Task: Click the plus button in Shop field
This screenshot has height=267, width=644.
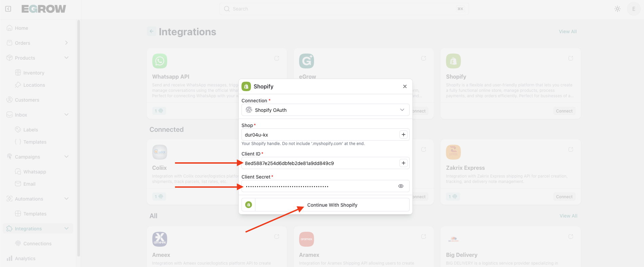Action: [x=404, y=135]
